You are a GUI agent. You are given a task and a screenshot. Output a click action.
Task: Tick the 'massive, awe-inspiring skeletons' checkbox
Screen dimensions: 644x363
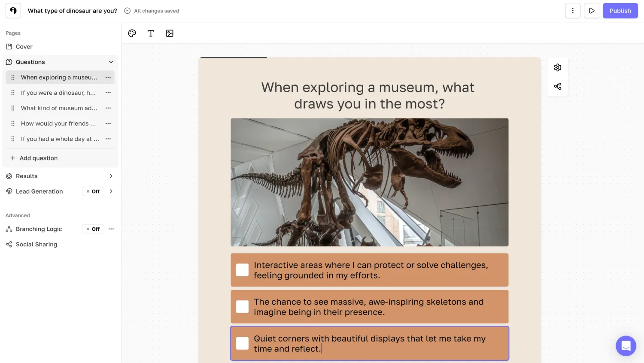(x=243, y=307)
